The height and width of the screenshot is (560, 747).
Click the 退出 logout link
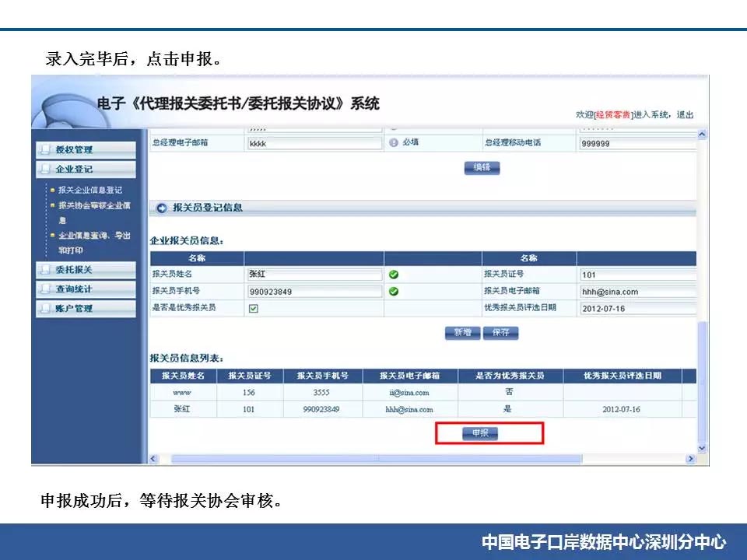[685, 115]
